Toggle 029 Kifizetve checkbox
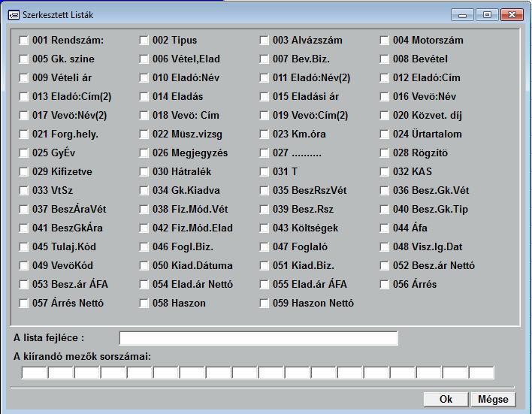 (x=24, y=172)
